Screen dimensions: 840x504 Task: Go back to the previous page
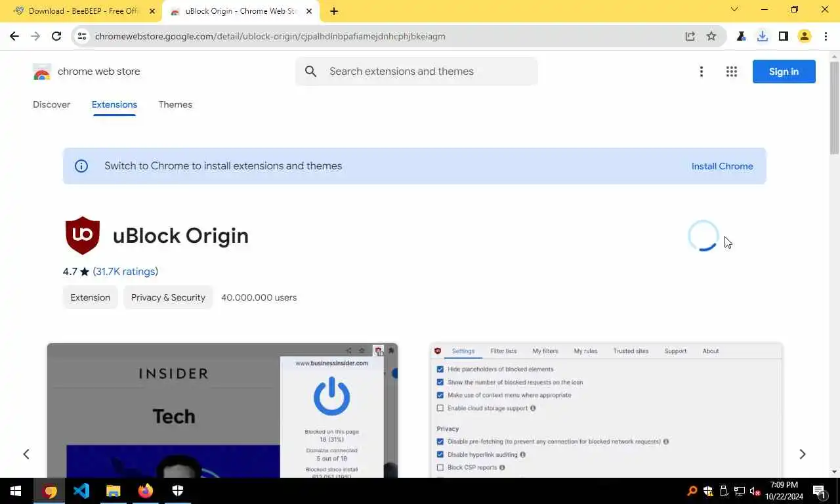click(x=14, y=36)
